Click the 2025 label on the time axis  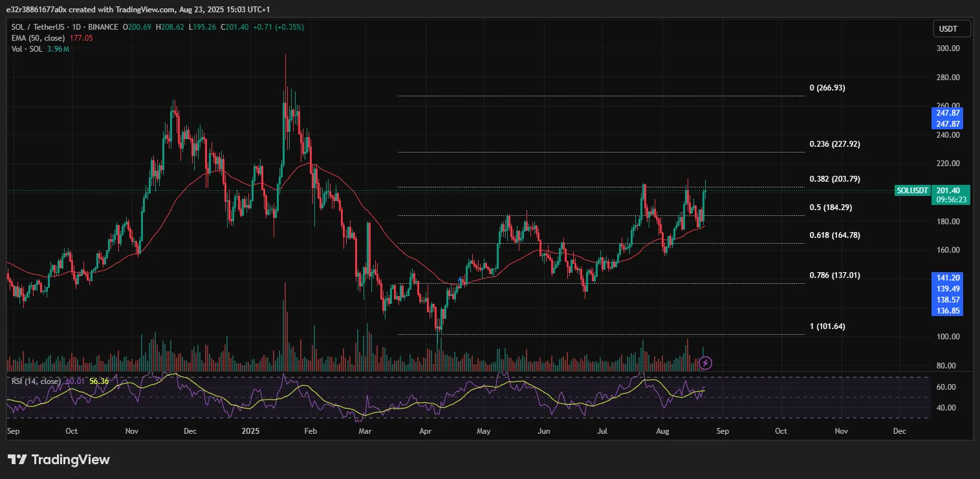250,431
